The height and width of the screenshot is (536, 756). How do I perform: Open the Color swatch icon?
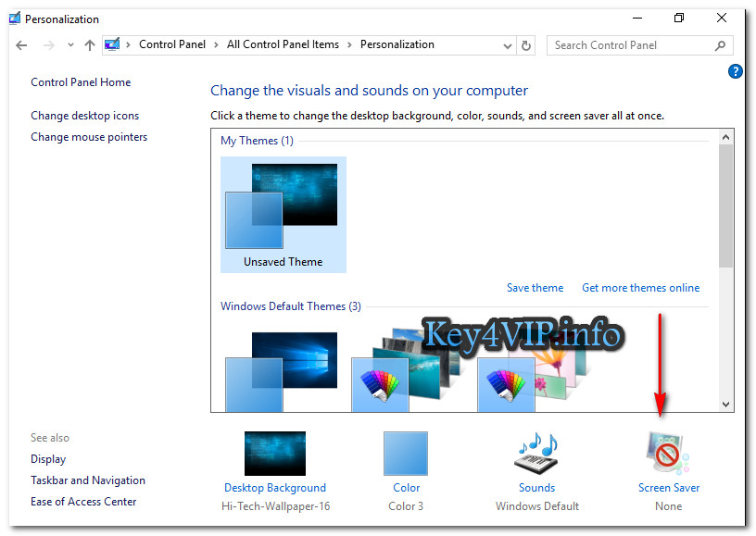click(x=406, y=454)
